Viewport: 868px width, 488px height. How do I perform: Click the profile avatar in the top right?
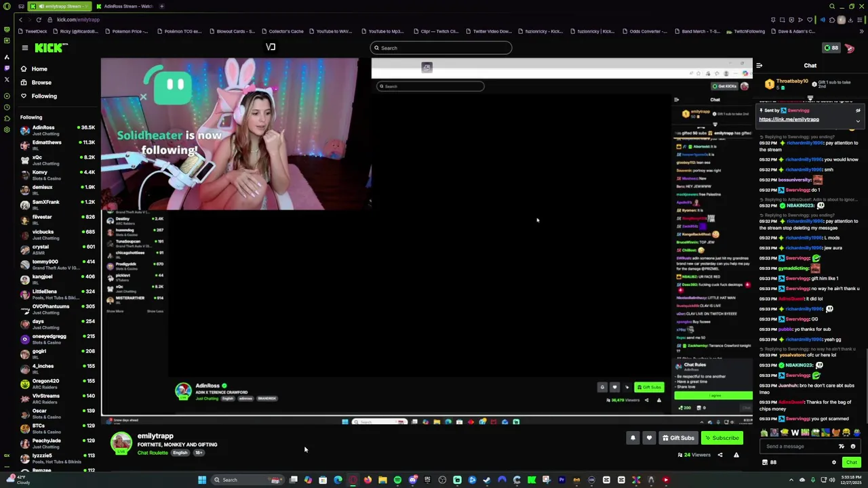point(850,48)
